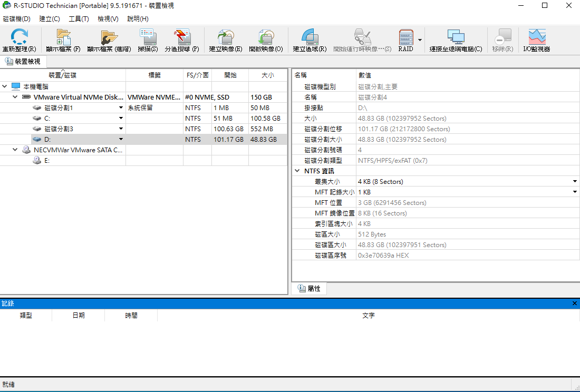Open 叢集大小 value dropdown
Viewport: 580px width, 392px height.
pyautogui.click(x=575, y=182)
